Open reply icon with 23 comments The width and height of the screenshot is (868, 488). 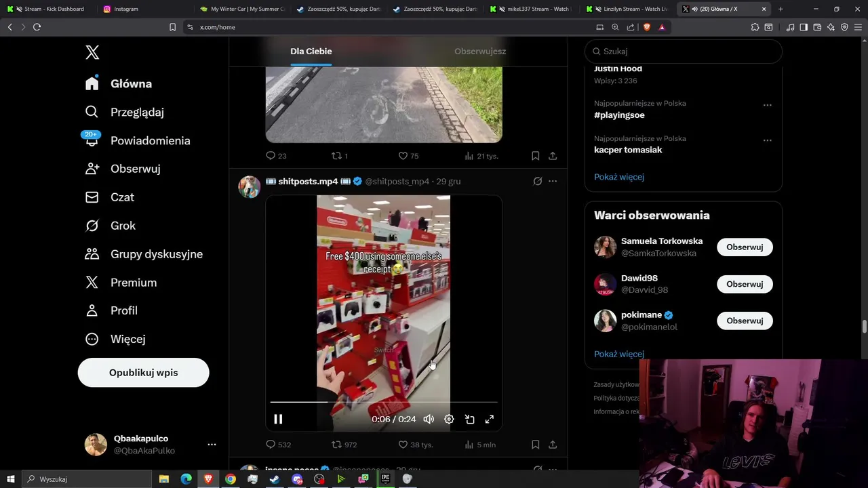(x=276, y=156)
